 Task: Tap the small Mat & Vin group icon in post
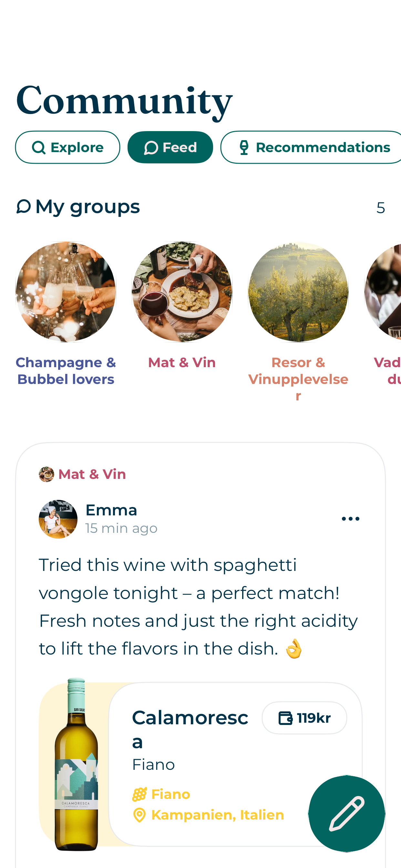[46, 474]
